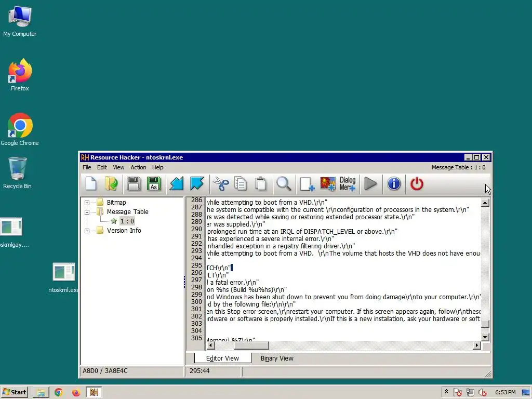Open the My Computer desktop icon

click(20, 21)
